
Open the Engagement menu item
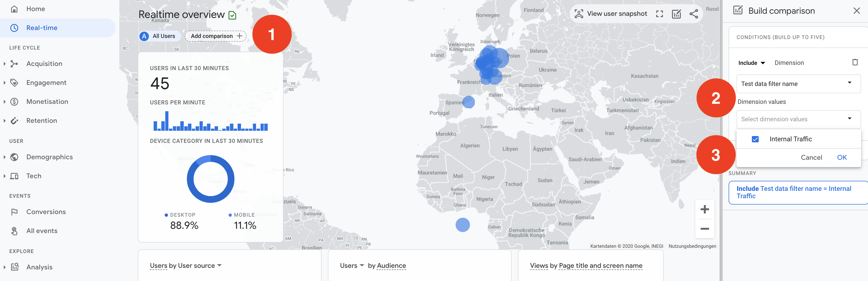[x=46, y=83]
